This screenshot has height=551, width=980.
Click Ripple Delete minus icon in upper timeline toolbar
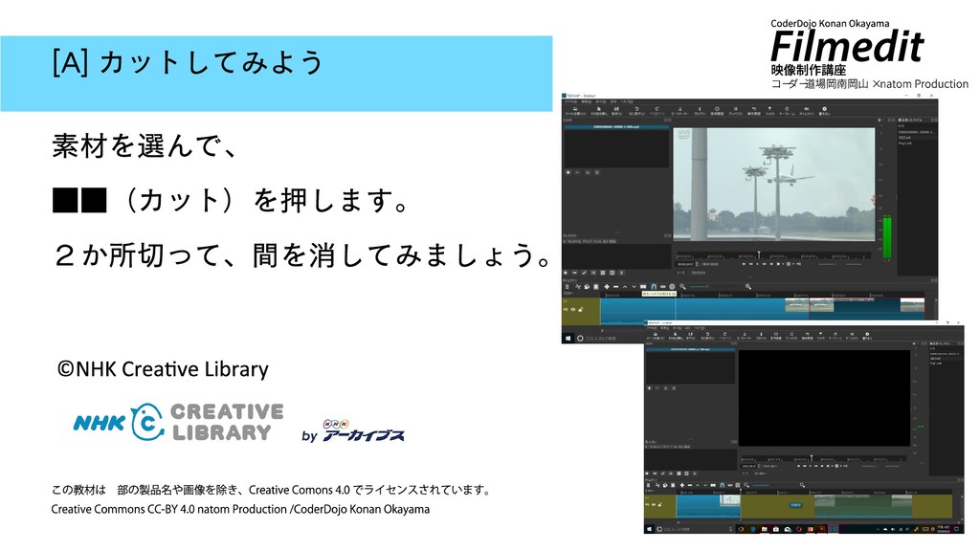click(x=616, y=287)
